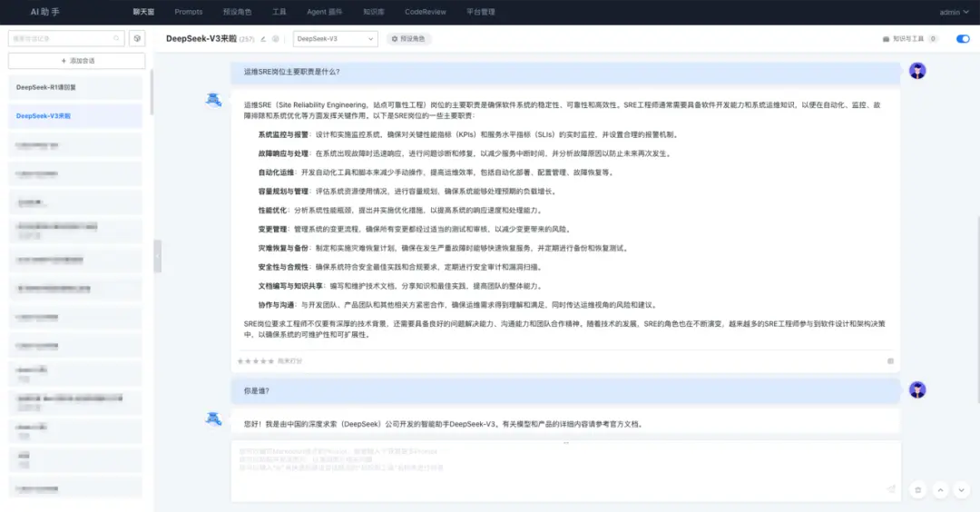Click the plus icon in 添加会话
The image size is (980, 512).
[64, 61]
